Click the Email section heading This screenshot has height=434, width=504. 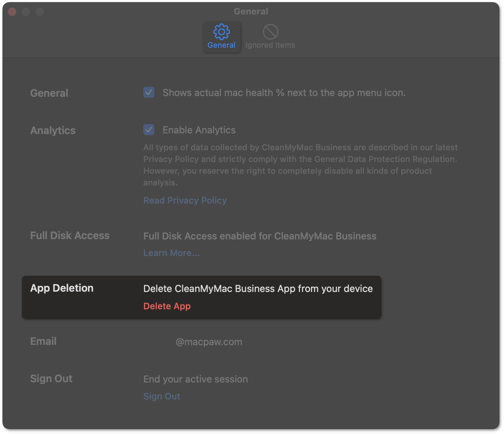43,341
